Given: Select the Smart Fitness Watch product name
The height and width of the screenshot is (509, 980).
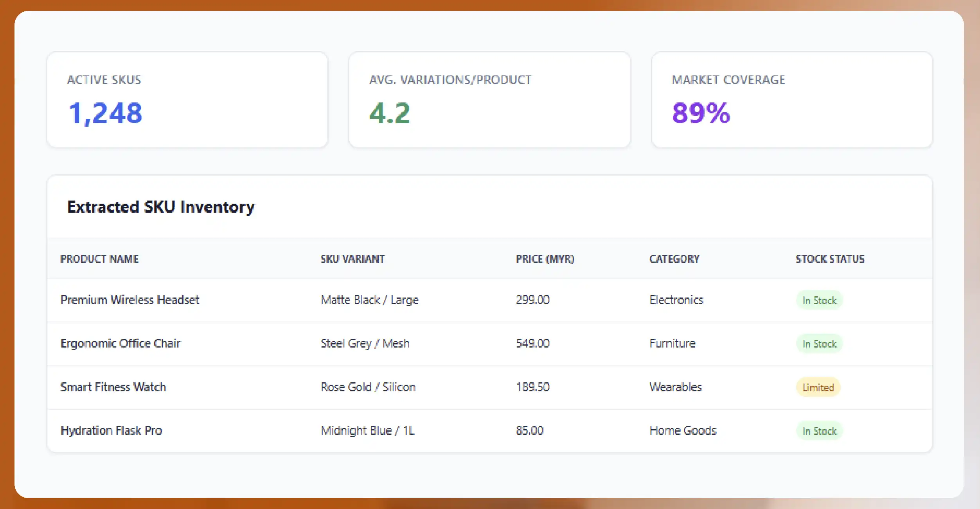Looking at the screenshot, I should click(x=113, y=387).
